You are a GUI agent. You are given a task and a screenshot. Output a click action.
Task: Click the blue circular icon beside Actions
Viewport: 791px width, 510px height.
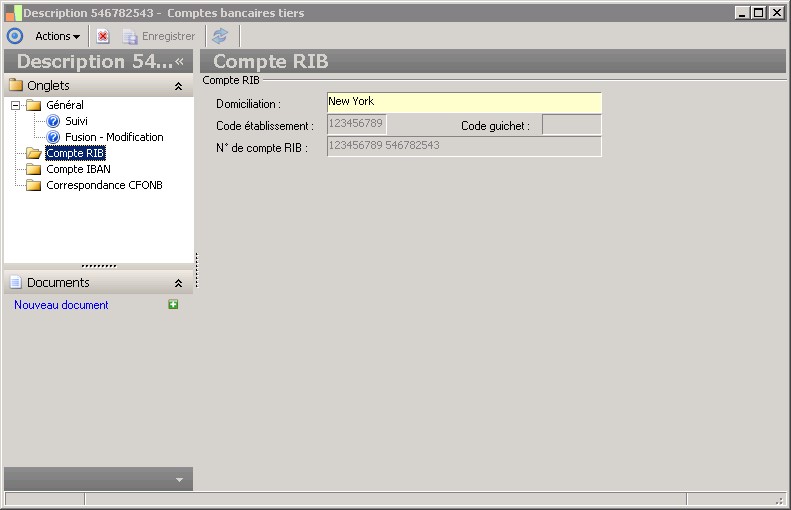point(15,36)
